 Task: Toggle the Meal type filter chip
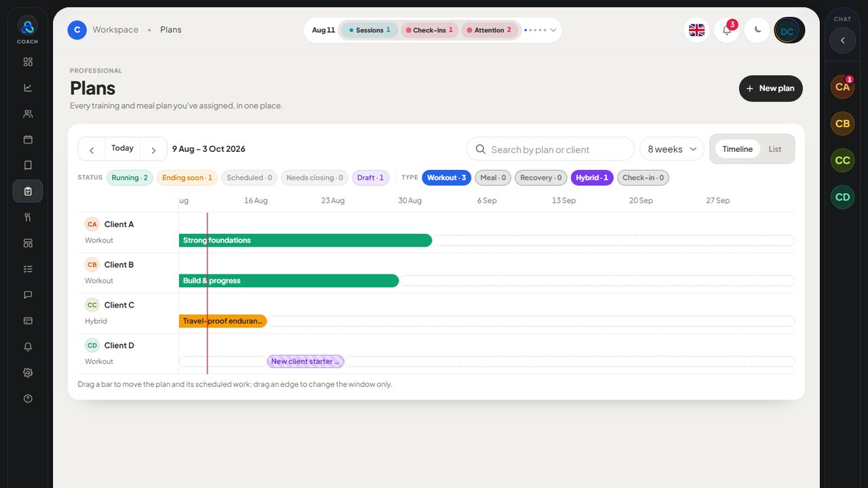[x=493, y=178]
